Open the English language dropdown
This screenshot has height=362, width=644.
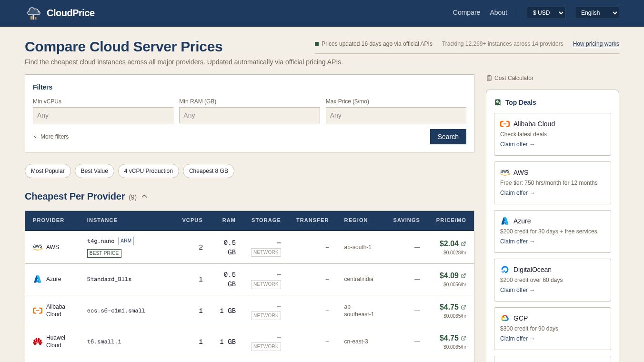597,13
